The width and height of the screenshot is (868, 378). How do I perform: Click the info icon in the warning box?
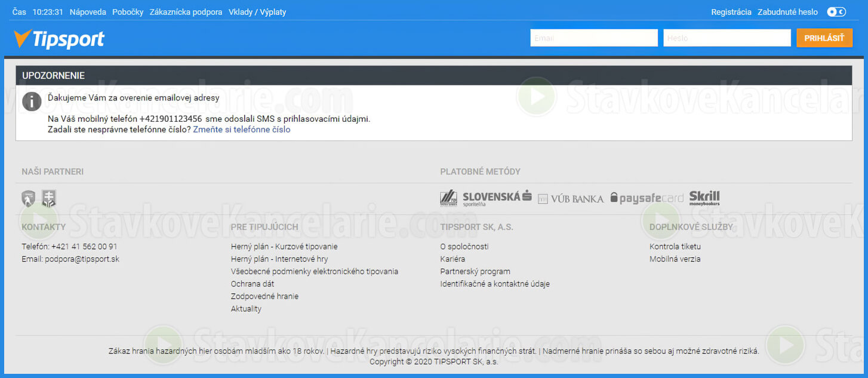tap(32, 101)
